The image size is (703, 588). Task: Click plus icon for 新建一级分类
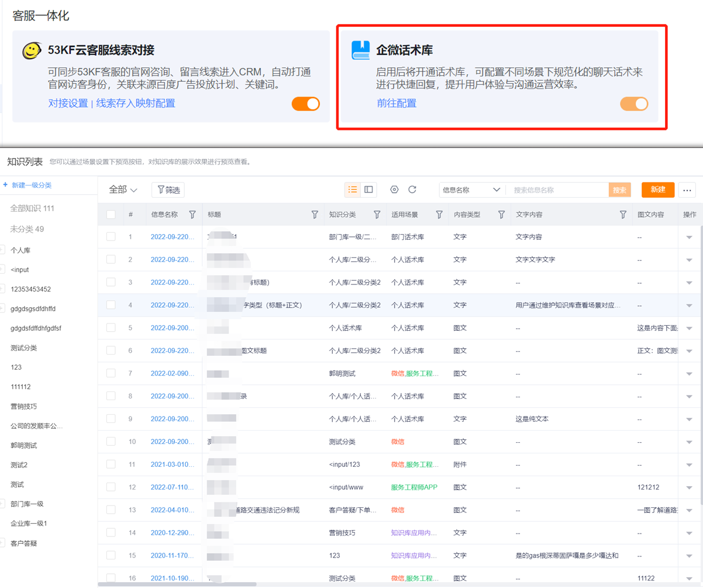5,184
